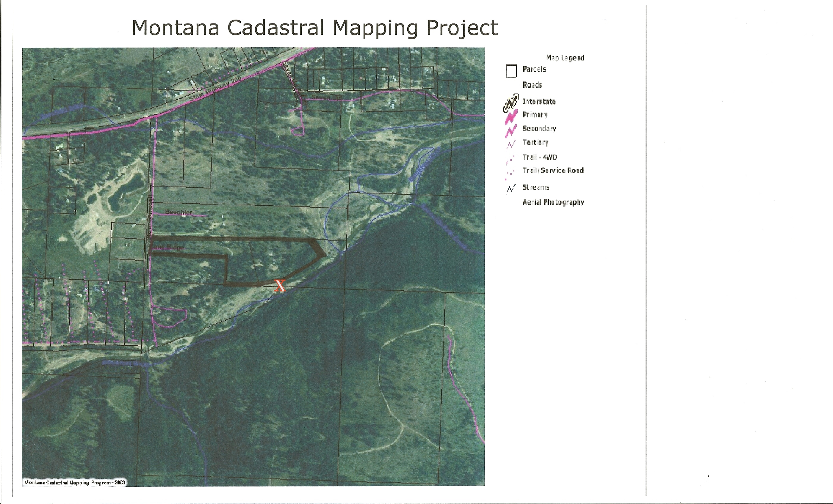This screenshot has height=504, width=833.
Task: Click the Streams legend text label
Action: (536, 187)
